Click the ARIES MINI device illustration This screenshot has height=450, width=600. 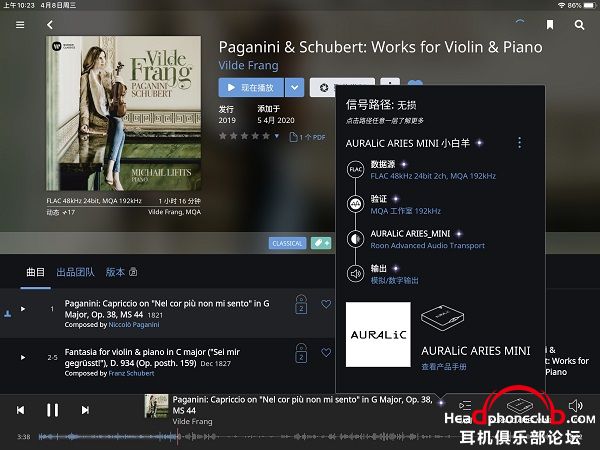pyautogui.click(x=442, y=318)
